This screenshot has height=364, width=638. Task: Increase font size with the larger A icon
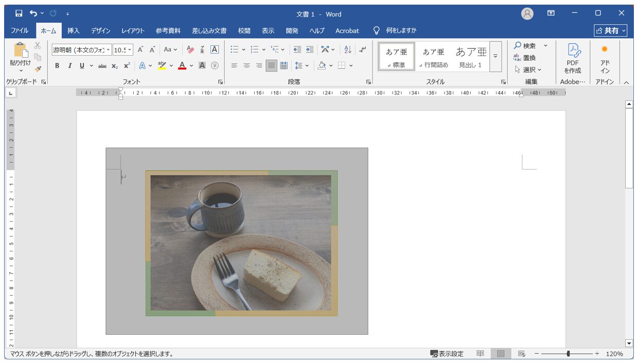pos(140,50)
